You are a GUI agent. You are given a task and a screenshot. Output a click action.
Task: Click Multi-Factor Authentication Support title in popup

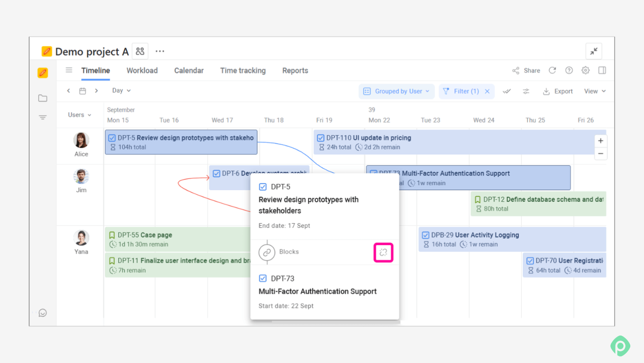pyautogui.click(x=318, y=292)
